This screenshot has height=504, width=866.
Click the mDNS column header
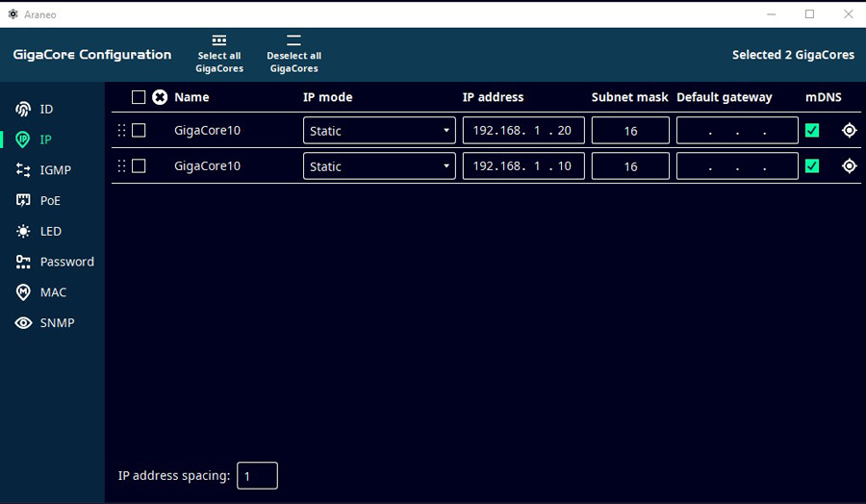click(823, 97)
